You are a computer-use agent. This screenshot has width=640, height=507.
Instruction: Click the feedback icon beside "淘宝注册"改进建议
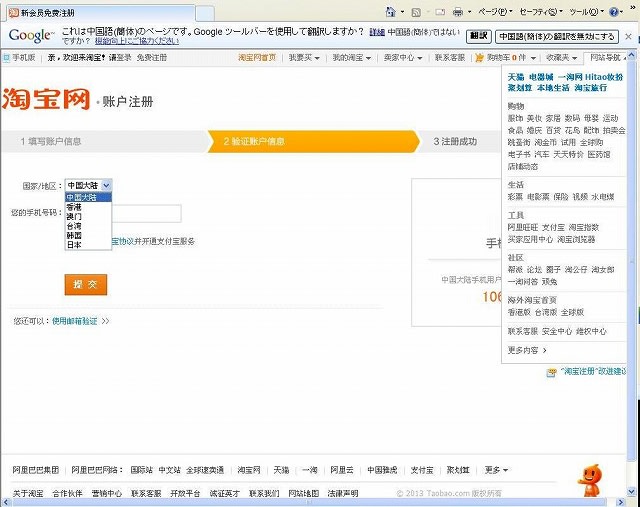551,372
